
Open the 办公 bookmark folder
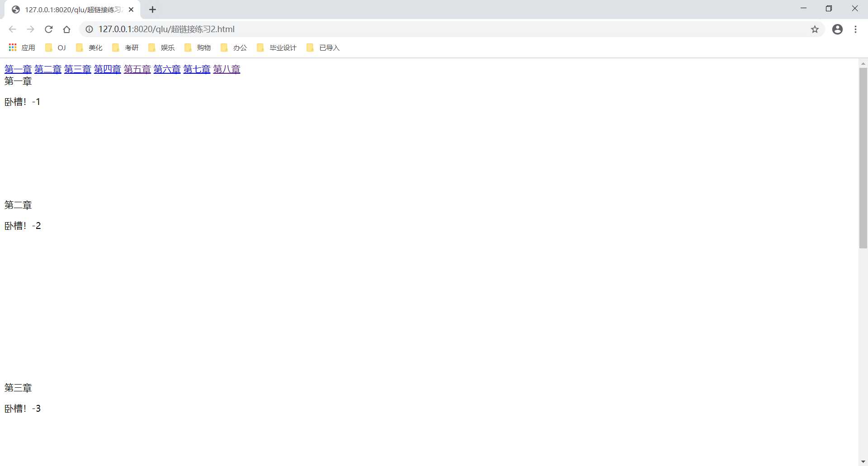click(x=234, y=48)
